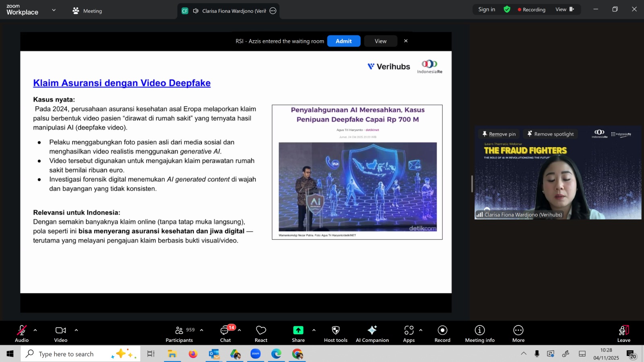Expand audio settings arrow next to Audio
Image resolution: width=644 pixels, height=362 pixels.
[x=35, y=330]
